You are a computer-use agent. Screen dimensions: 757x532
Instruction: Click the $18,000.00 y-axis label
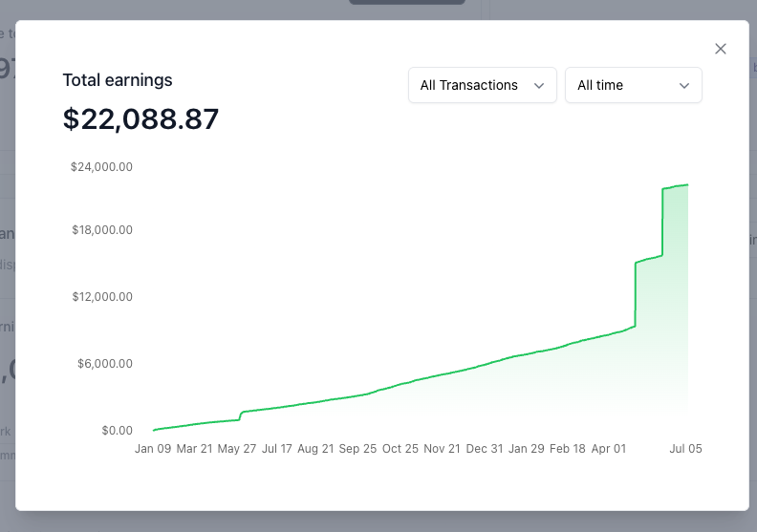point(102,230)
